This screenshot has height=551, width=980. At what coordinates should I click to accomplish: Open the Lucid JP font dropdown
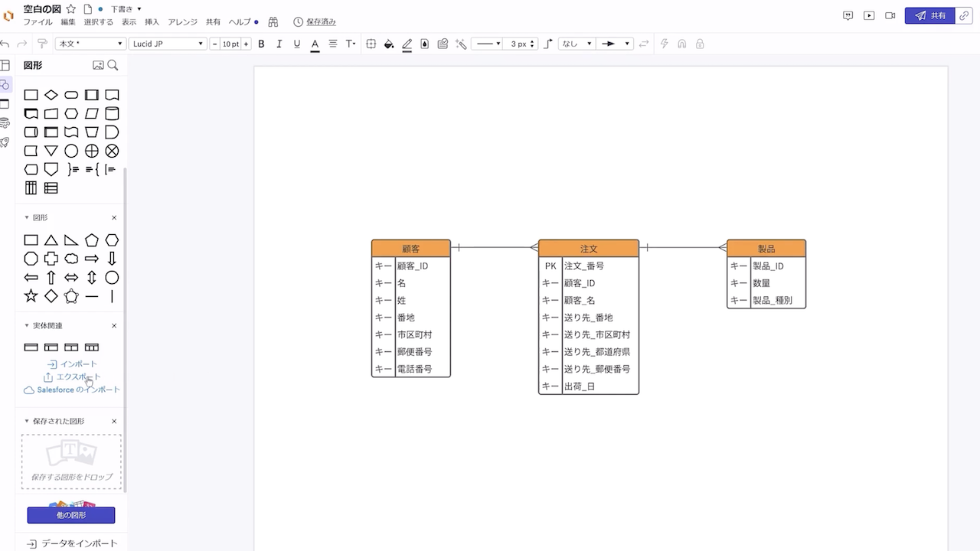point(168,44)
